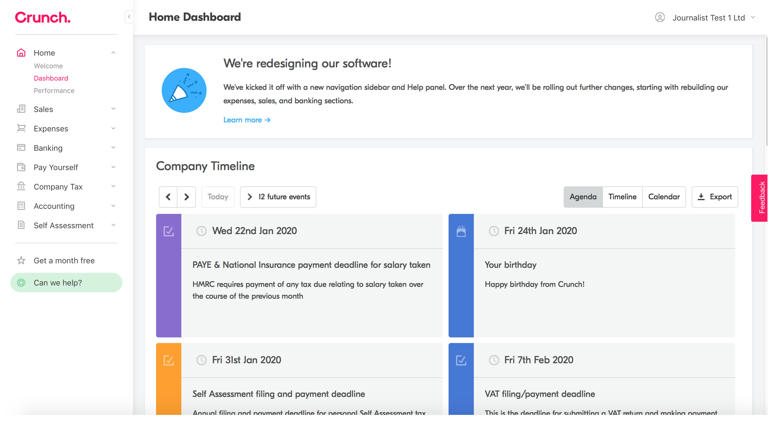Screen dimensions: 768x432
Task: Click the user avatar icon in header
Action: pyautogui.click(x=660, y=17)
